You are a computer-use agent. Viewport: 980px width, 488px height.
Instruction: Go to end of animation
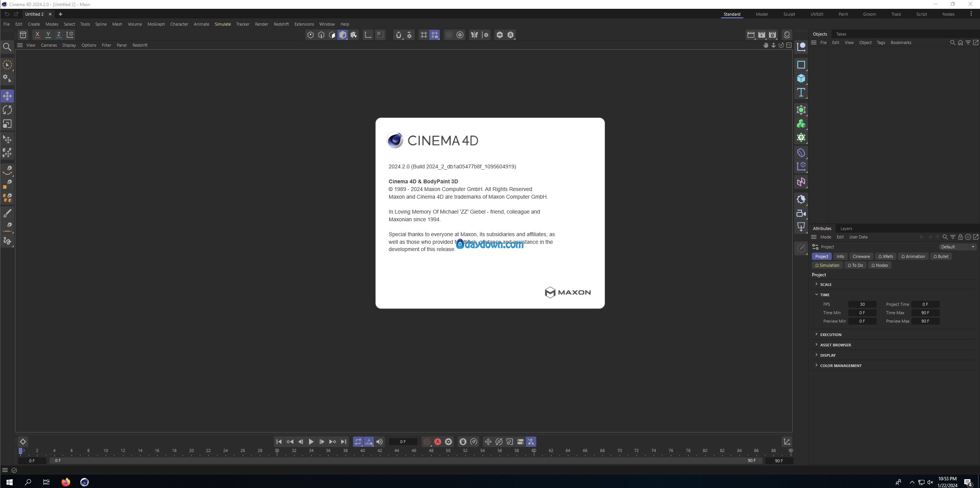pyautogui.click(x=344, y=442)
